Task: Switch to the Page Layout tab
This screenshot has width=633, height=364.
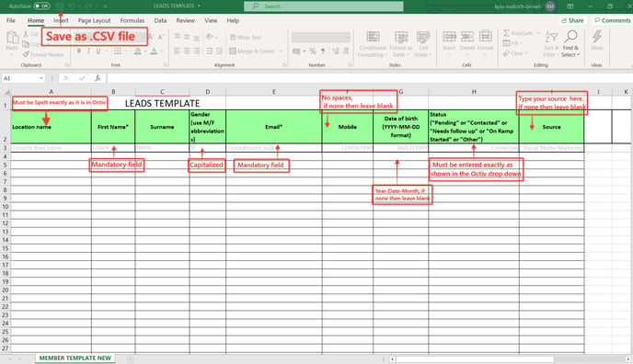Action: coord(94,20)
